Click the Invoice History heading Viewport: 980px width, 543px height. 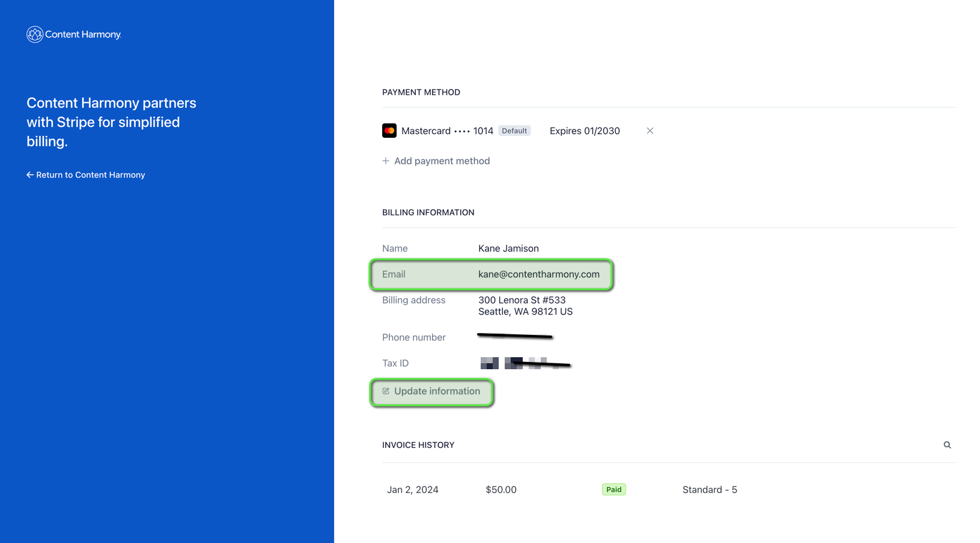pos(418,445)
